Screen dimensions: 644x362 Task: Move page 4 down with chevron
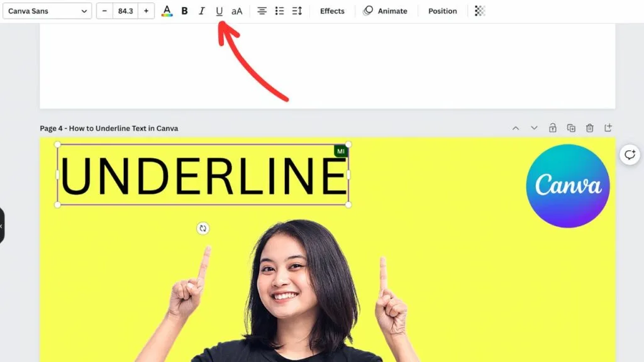click(534, 128)
